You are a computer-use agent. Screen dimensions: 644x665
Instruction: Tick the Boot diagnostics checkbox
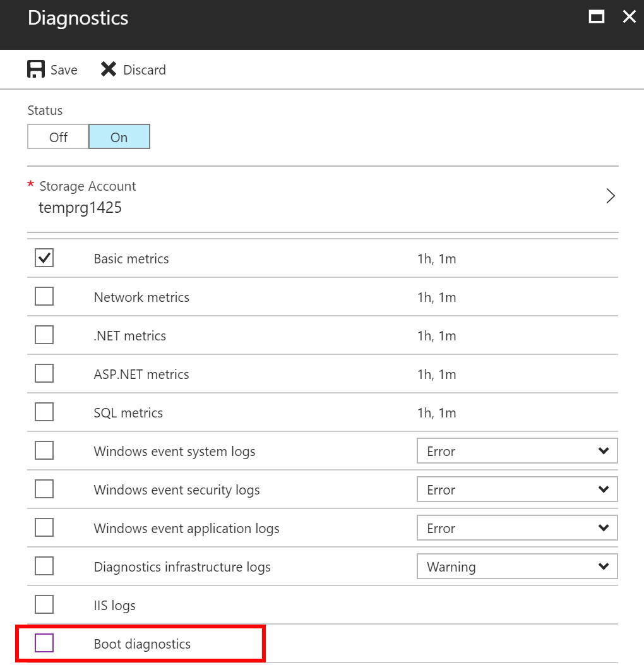[44, 644]
